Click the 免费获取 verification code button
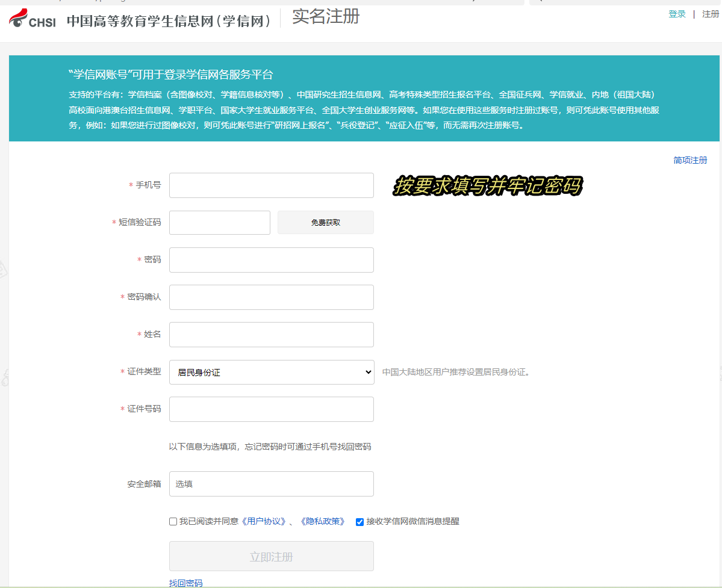 [326, 223]
